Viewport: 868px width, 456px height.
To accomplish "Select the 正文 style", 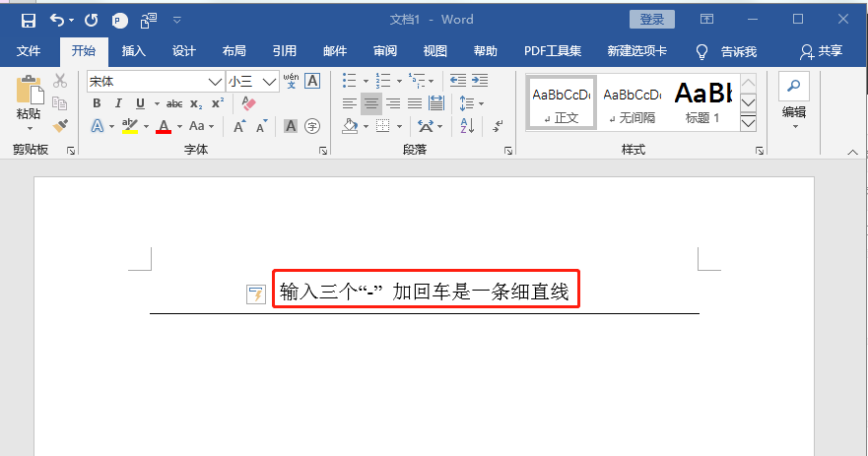I will 561,103.
